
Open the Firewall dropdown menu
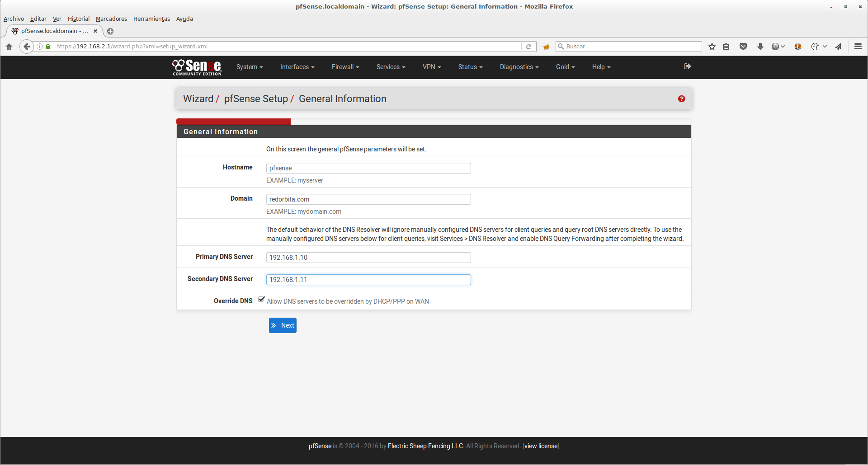click(345, 67)
